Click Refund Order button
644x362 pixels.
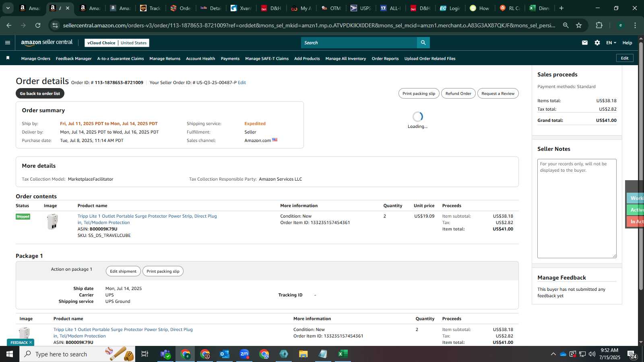458,93
